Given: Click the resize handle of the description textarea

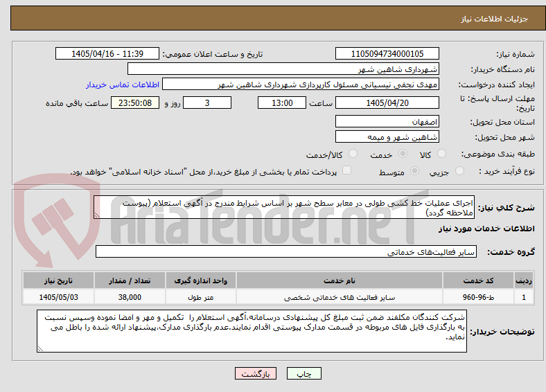Looking at the screenshot, I should (x=97, y=215).
